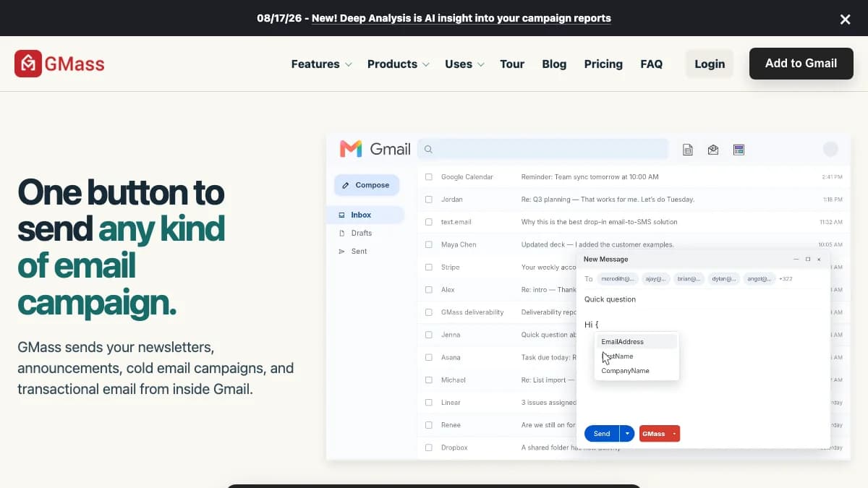Image resolution: width=868 pixels, height=488 pixels.
Task: Tick the text.email message checkbox
Action: click(x=429, y=222)
